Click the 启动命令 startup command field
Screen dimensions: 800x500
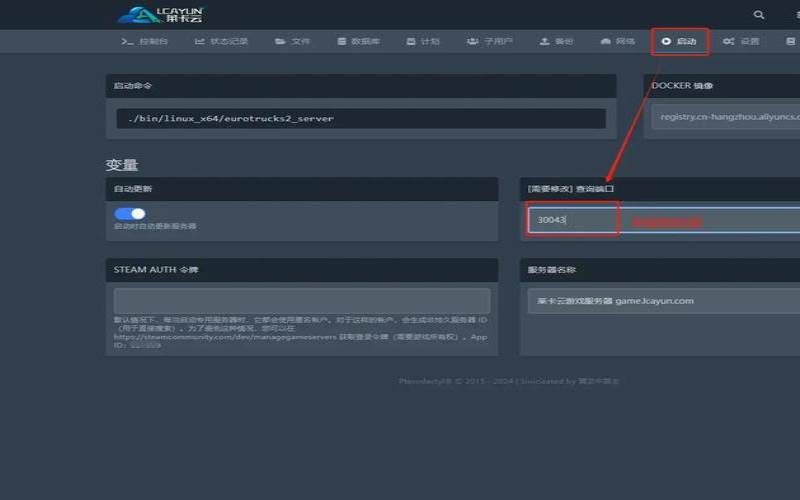[360, 118]
